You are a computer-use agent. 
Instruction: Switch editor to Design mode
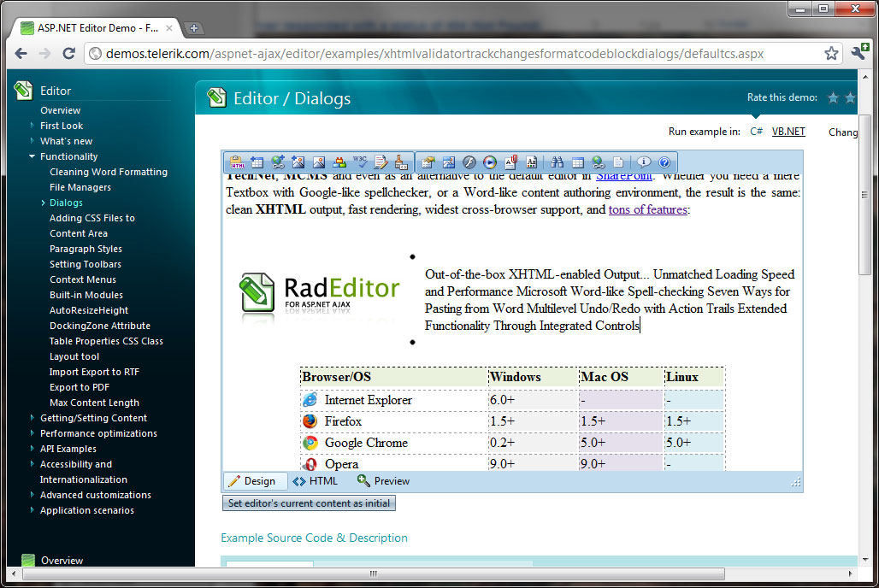[253, 481]
